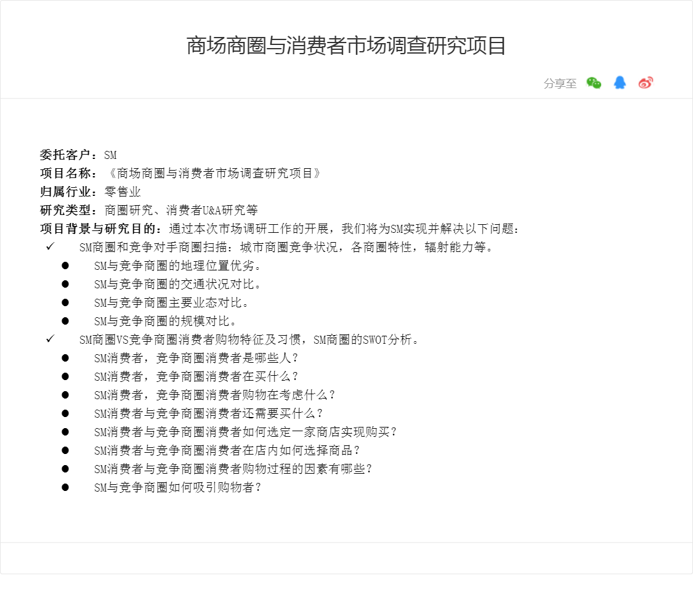693x616 pixels.
Task: Click the line SM商圈的SWOT分析
Action: (x=249, y=340)
